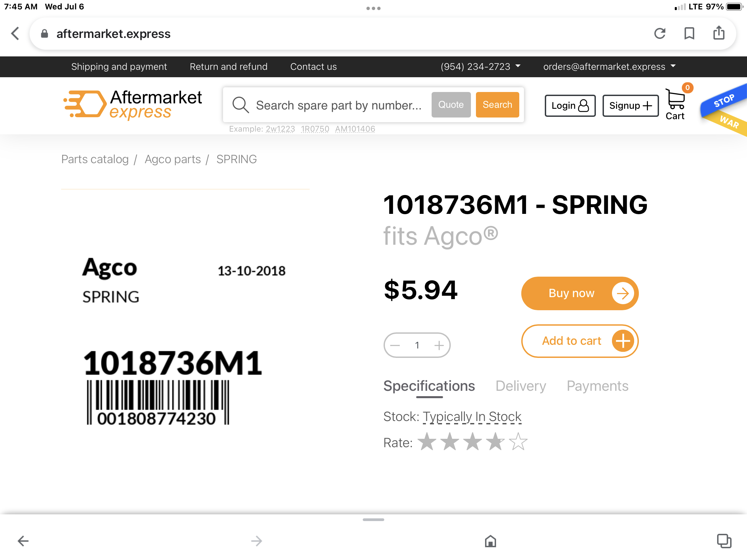Bookmark this page using the bookmark icon

click(x=689, y=34)
